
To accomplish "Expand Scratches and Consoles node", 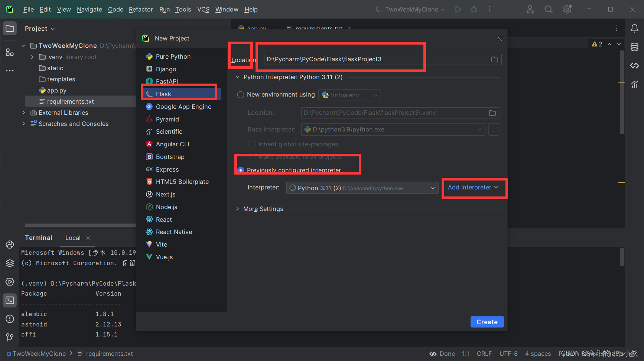I will tap(24, 124).
